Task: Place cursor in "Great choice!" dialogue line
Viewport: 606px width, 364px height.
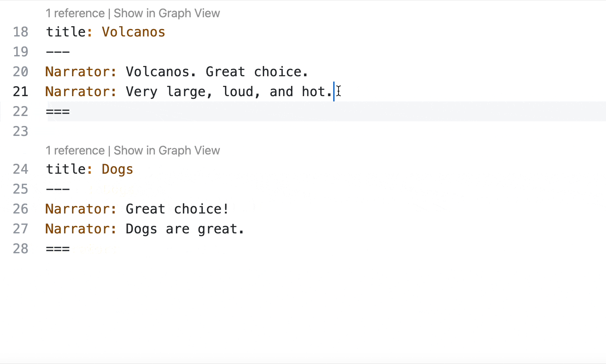Action: pos(177,209)
